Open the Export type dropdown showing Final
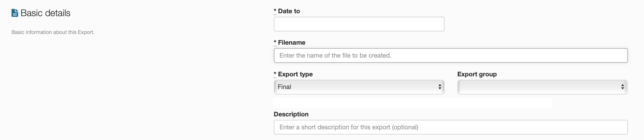The width and height of the screenshot is (644, 140). tap(359, 87)
